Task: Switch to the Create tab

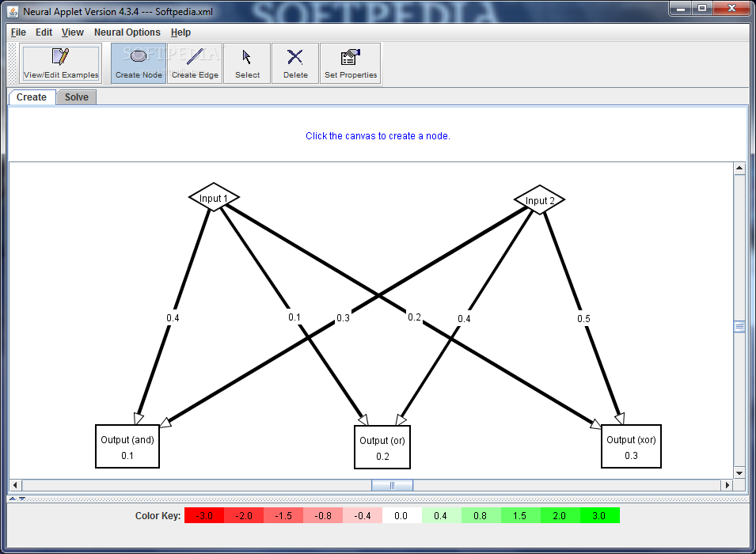Action: (32, 97)
